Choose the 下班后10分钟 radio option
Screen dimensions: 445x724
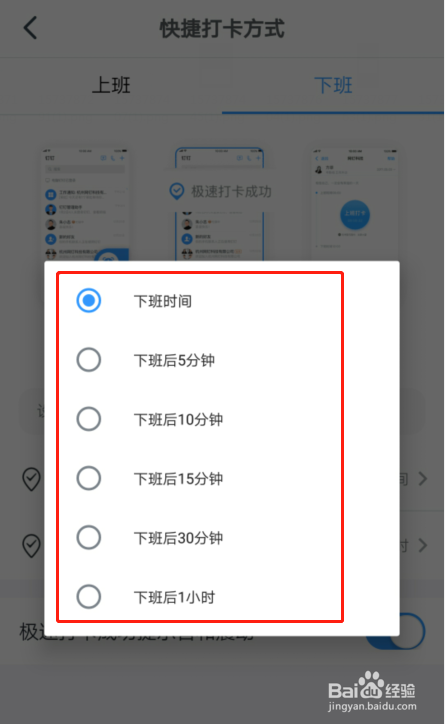pyautogui.click(x=89, y=419)
